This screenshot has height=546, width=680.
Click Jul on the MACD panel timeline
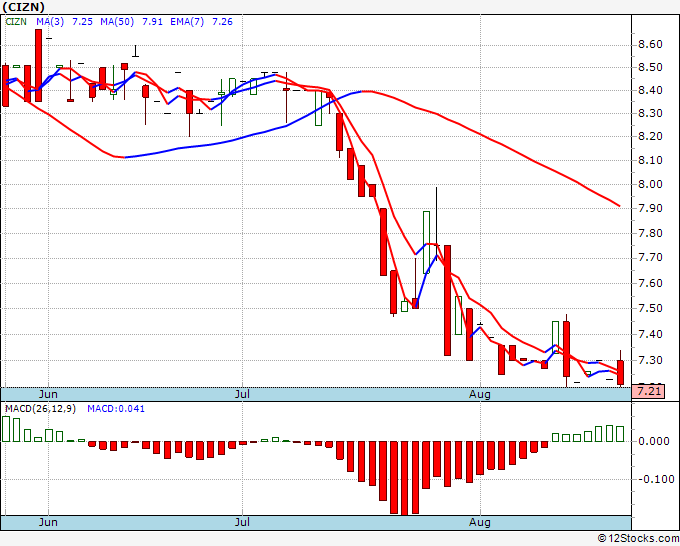(x=242, y=522)
